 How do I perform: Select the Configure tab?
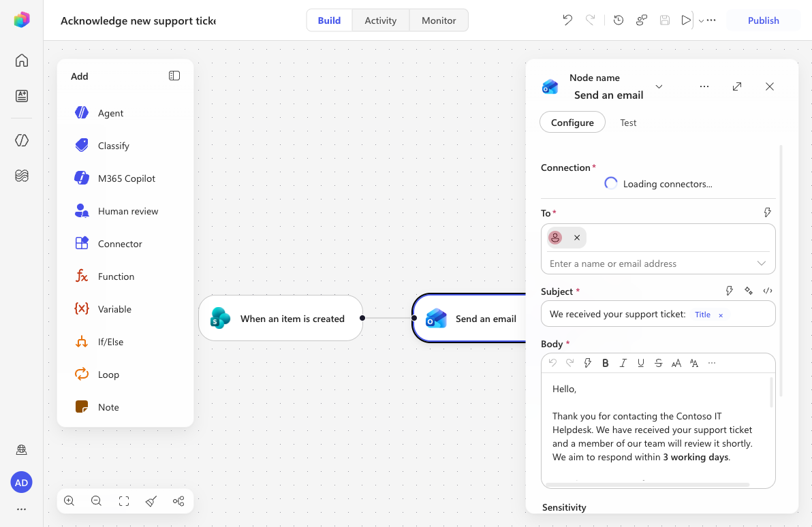click(572, 122)
